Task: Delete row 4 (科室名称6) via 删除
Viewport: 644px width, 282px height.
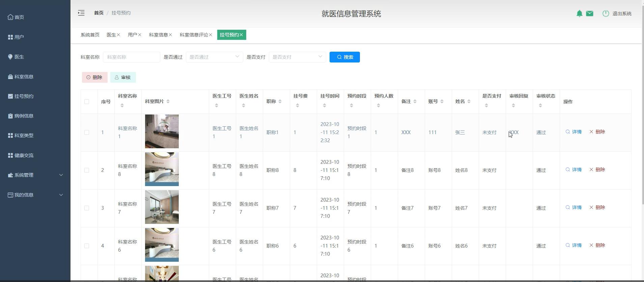Action: click(x=597, y=245)
